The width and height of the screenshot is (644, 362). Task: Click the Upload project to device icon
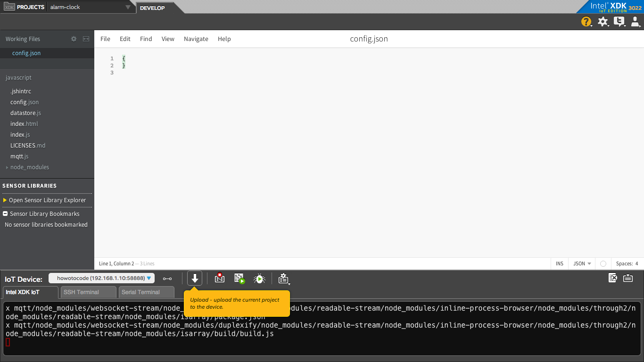click(195, 279)
